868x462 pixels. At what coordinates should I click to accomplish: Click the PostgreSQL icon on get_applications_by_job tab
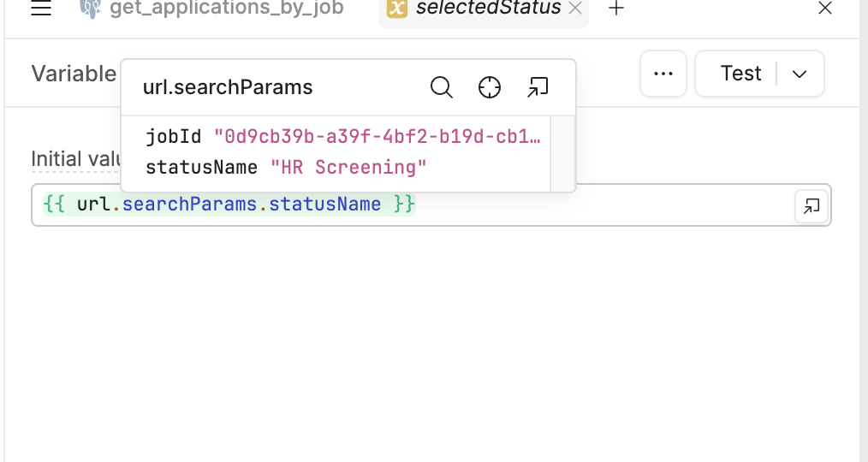pyautogui.click(x=90, y=9)
